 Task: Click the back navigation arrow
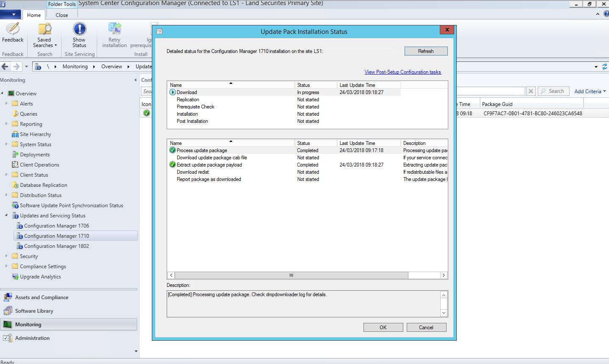coord(5,67)
